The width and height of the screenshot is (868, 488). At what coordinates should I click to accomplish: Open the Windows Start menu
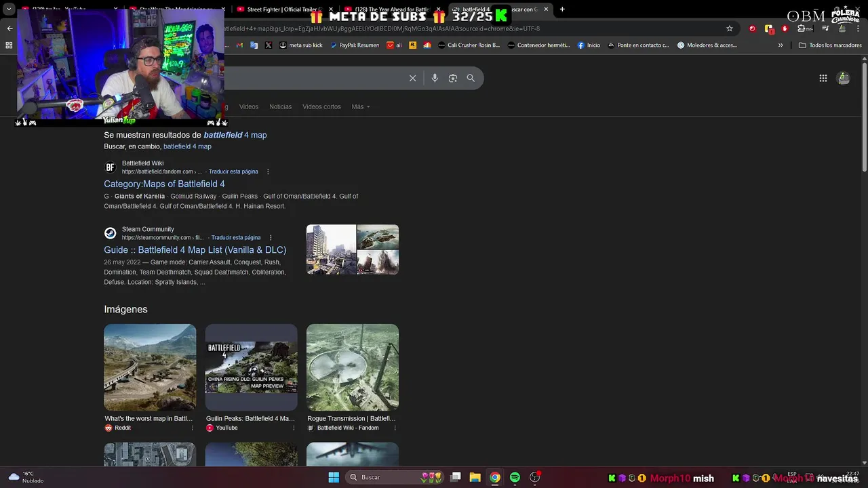pyautogui.click(x=334, y=477)
